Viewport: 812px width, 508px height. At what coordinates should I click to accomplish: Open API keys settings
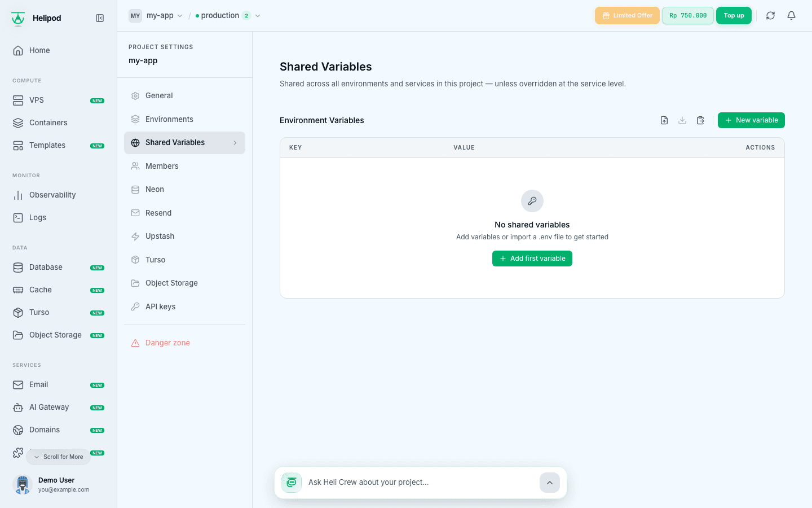click(x=184, y=306)
